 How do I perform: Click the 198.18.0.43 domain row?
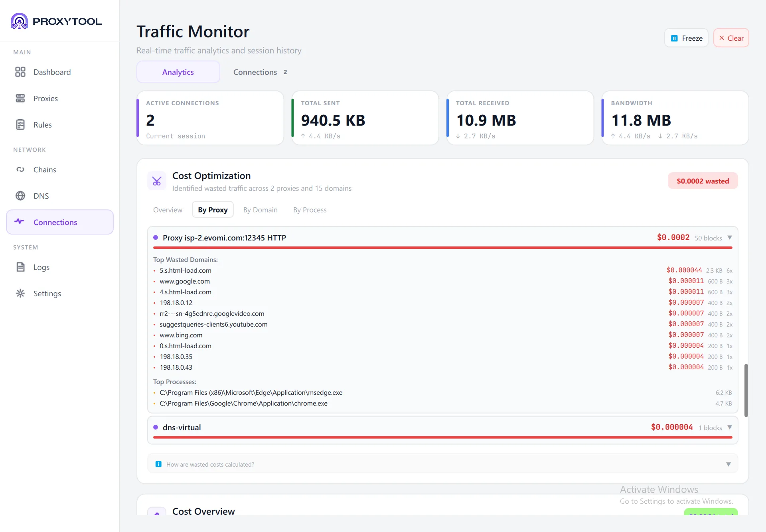(442, 367)
